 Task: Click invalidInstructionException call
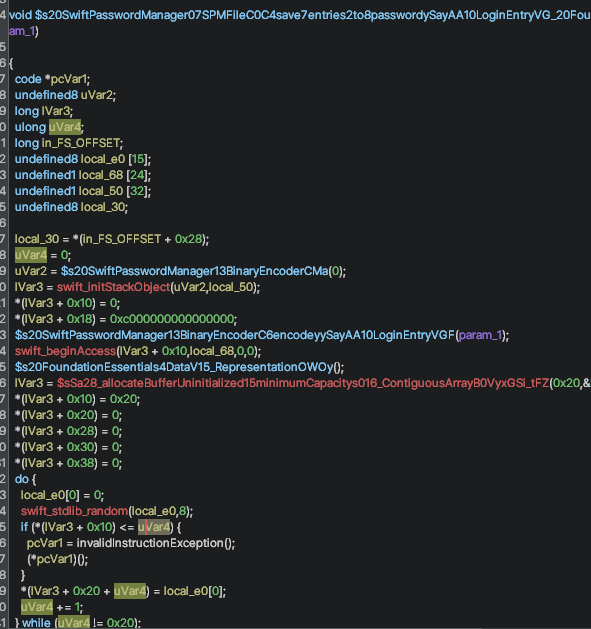(150, 543)
